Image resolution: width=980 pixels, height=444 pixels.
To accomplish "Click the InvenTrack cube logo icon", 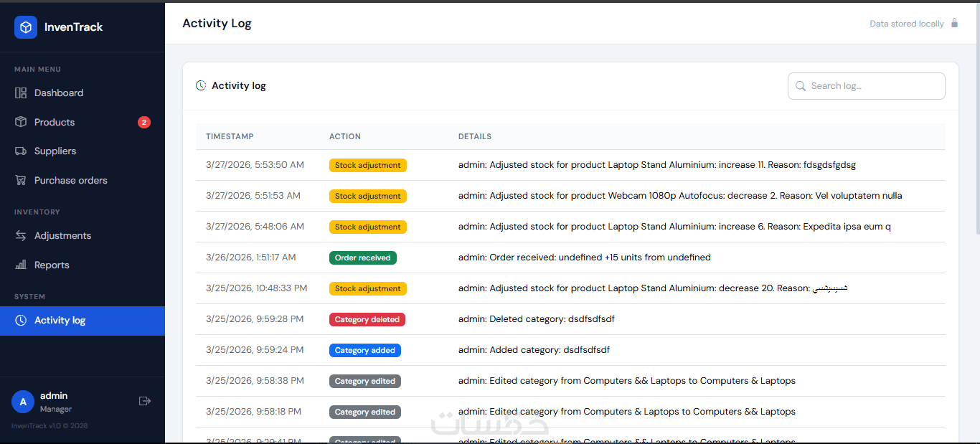I will 26,27.
